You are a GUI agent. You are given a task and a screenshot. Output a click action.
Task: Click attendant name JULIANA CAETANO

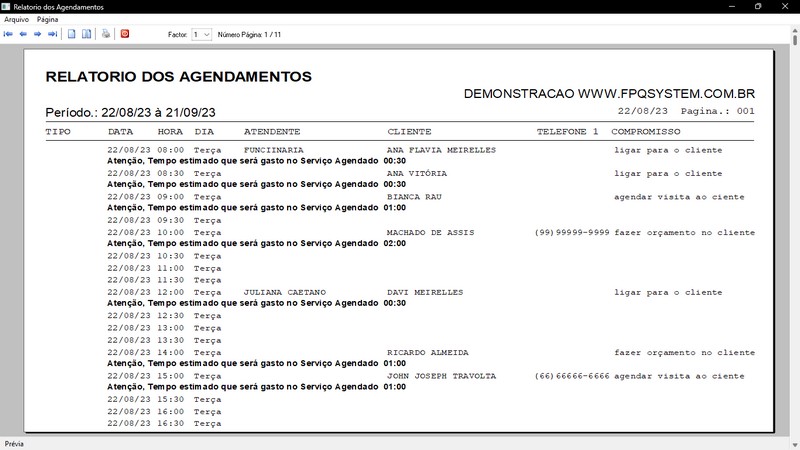(x=285, y=292)
